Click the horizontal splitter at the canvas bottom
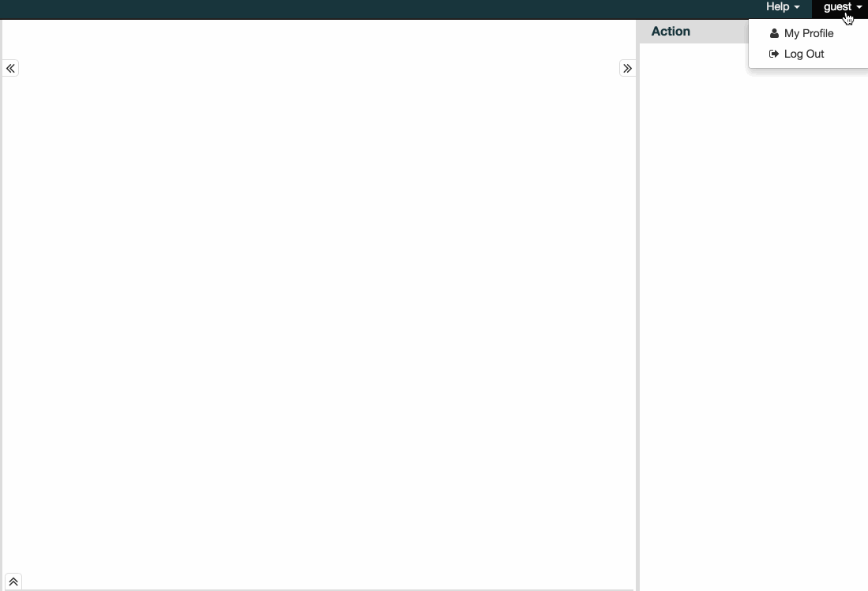This screenshot has width=868, height=591. [316, 589]
